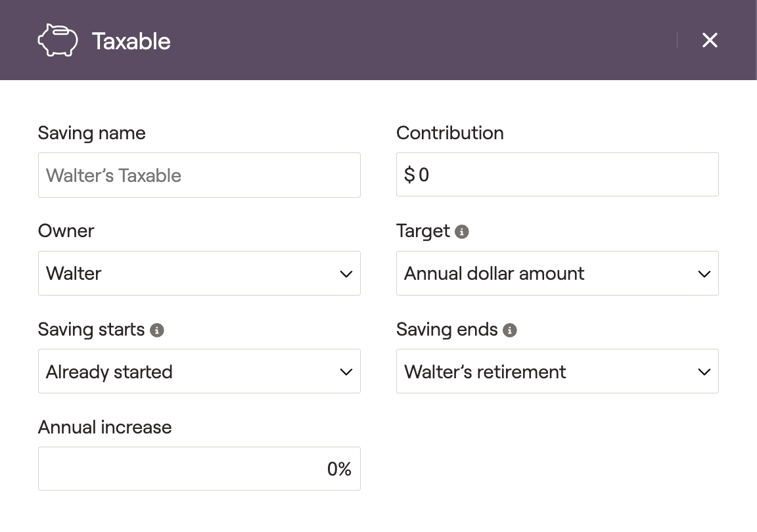757x532 pixels.
Task: Click the Saving starts label text
Action: (91, 329)
